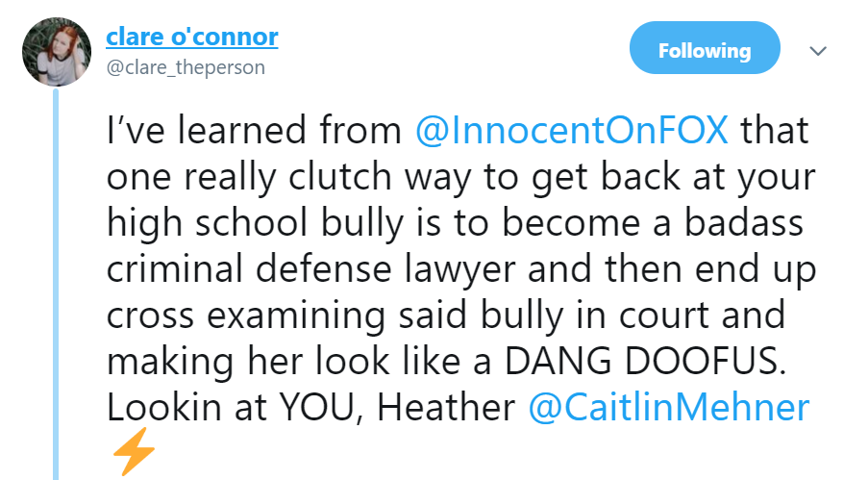
Task: Click the @clare_theperson handle
Action: [186, 68]
